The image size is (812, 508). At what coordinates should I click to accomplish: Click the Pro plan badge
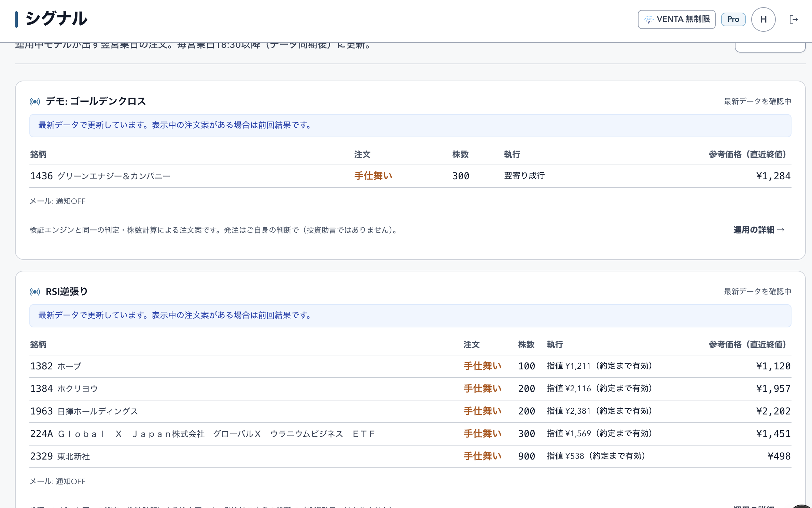pos(733,19)
